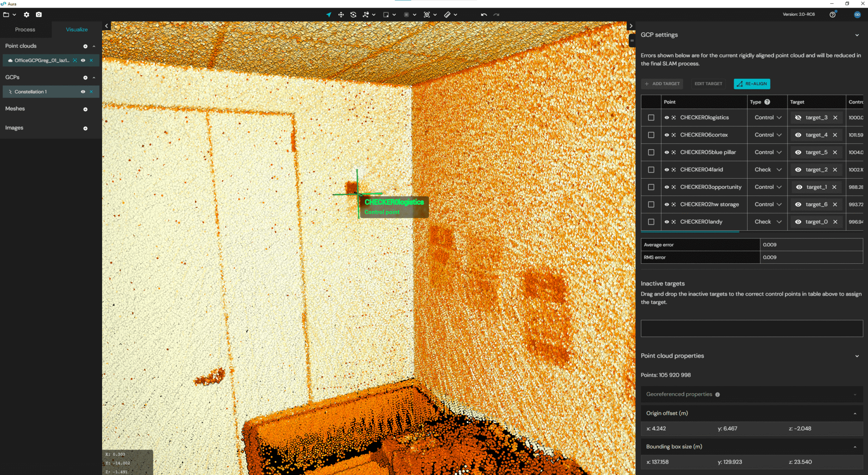Undo the last action
Viewport: 868px width, 475px height.
click(x=484, y=14)
